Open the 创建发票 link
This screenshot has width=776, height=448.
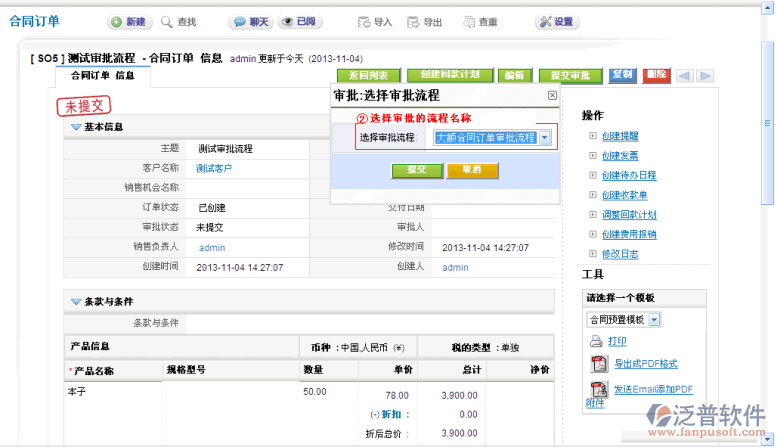point(620,155)
